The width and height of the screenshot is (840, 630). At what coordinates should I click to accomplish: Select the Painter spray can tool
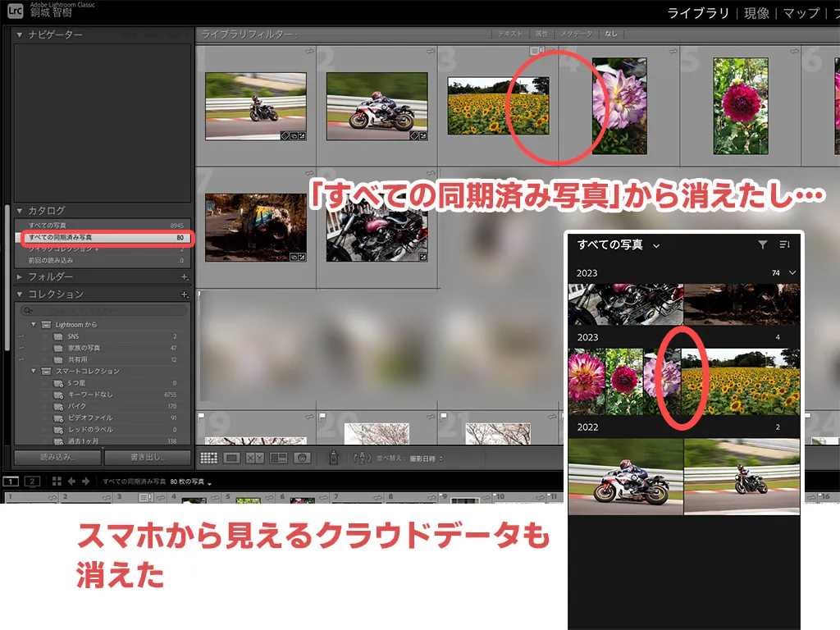click(x=334, y=459)
